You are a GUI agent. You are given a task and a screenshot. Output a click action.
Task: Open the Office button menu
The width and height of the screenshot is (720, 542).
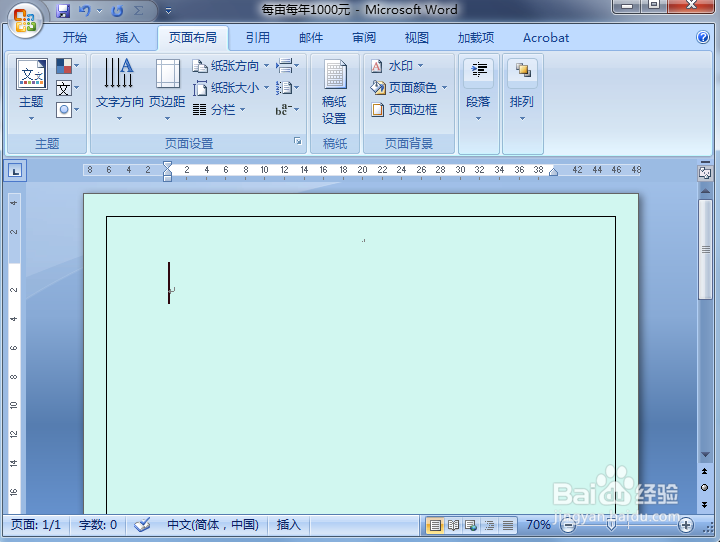[x=24, y=20]
